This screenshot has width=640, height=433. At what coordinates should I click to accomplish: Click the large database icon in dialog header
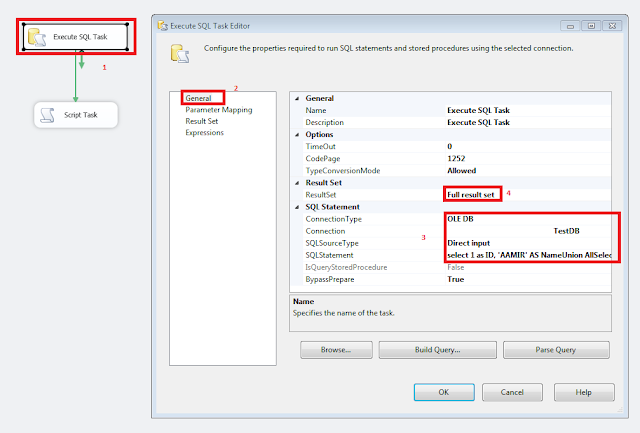pos(180,53)
